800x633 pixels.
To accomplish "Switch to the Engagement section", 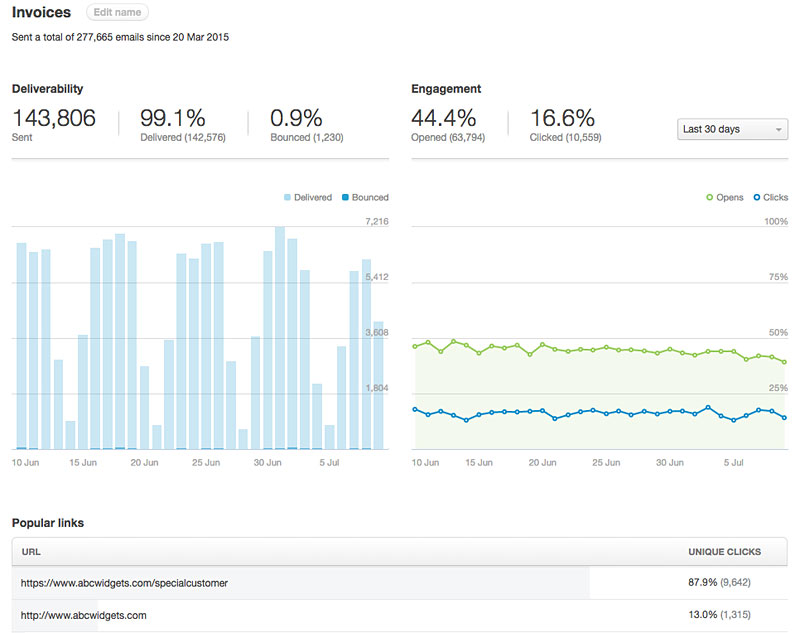I will point(444,88).
